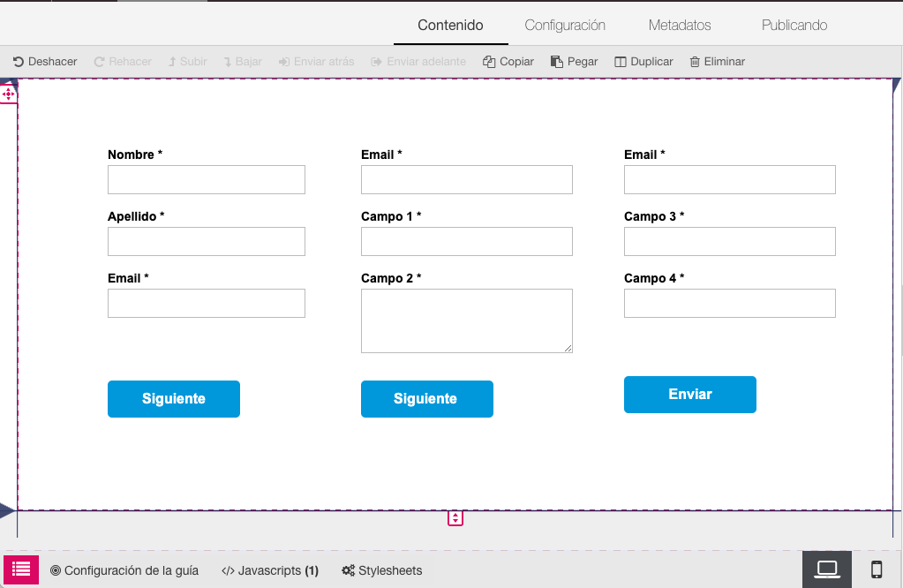Open the Javascripts (1) panel

pos(270,570)
